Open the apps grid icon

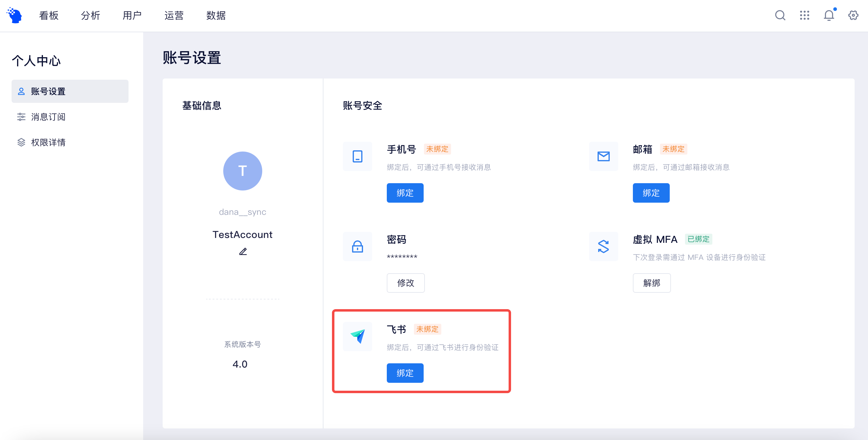coord(804,15)
